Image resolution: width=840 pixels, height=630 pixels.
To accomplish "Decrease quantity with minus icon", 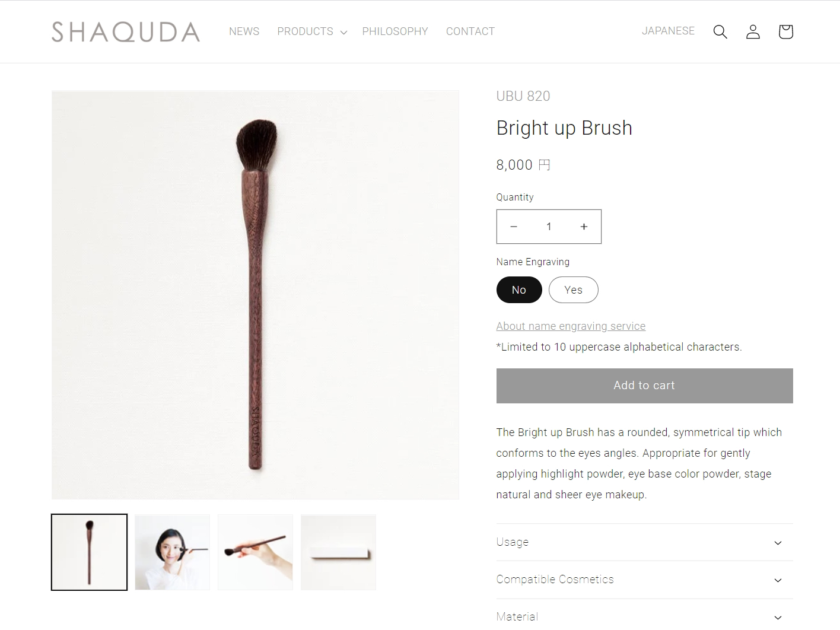I will tap(514, 227).
